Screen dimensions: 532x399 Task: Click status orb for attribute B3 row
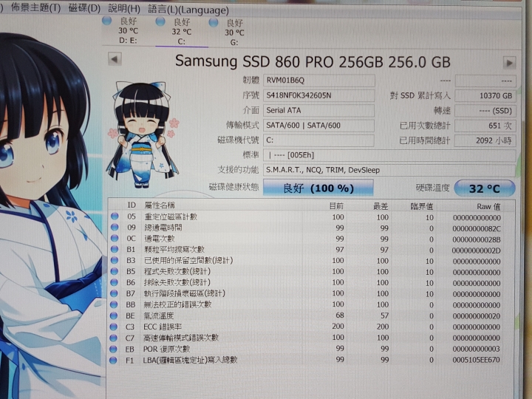pos(115,260)
